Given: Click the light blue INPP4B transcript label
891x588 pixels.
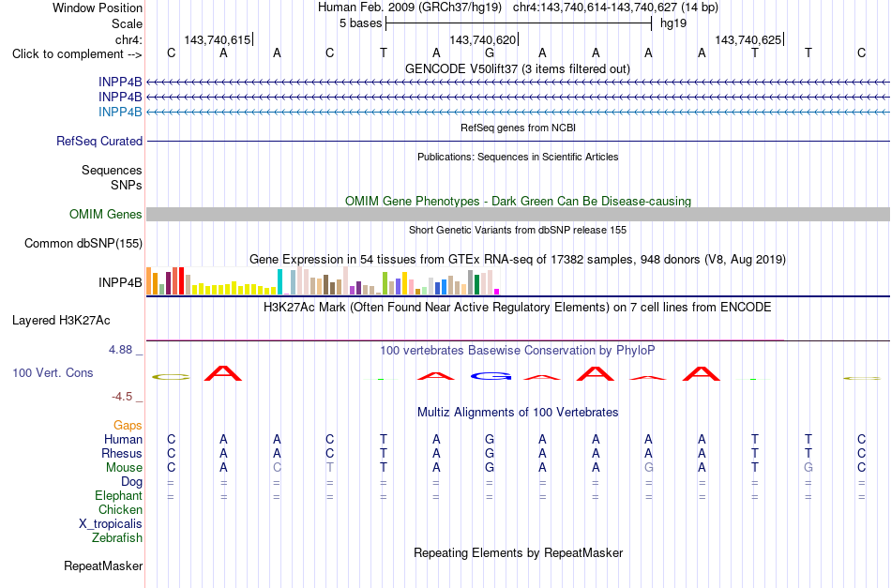Looking at the screenshot, I should click(x=120, y=112).
